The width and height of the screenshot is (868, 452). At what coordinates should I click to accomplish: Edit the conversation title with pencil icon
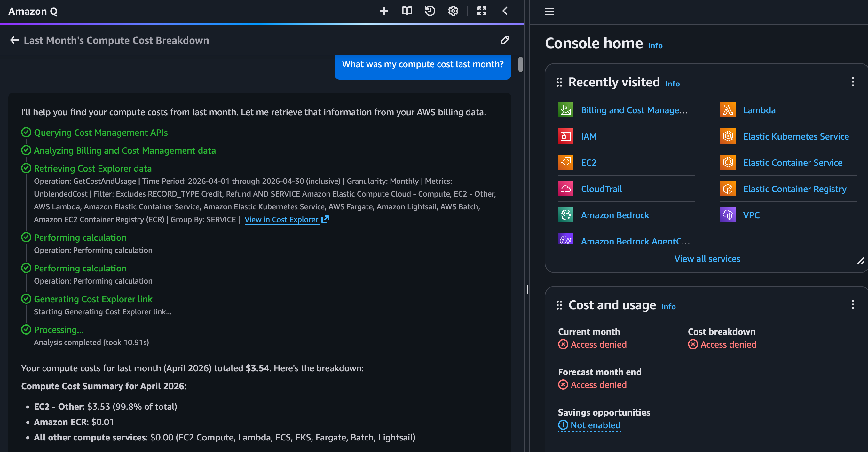pos(504,40)
